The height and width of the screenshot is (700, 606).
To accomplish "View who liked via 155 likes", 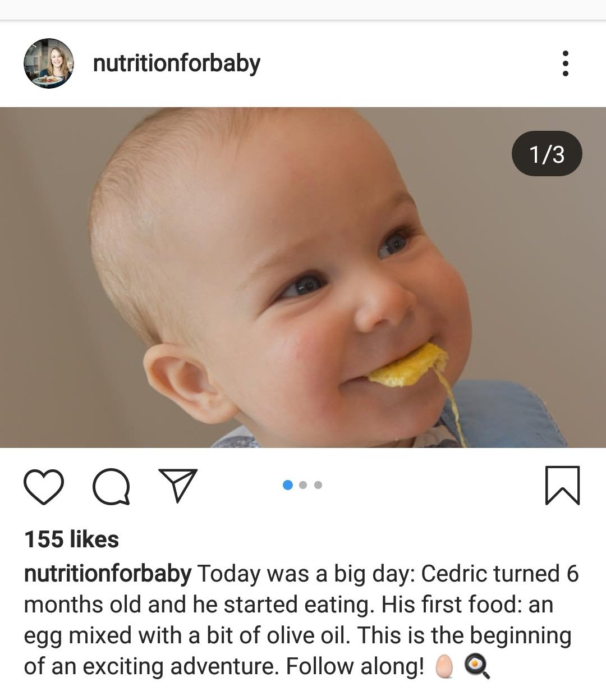I will point(71,539).
